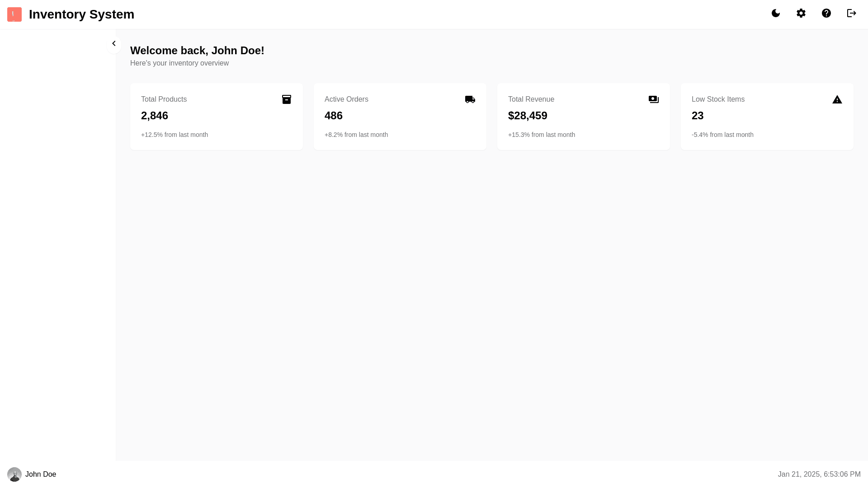Click the date and time in footer
The image size is (868, 488).
819,474
